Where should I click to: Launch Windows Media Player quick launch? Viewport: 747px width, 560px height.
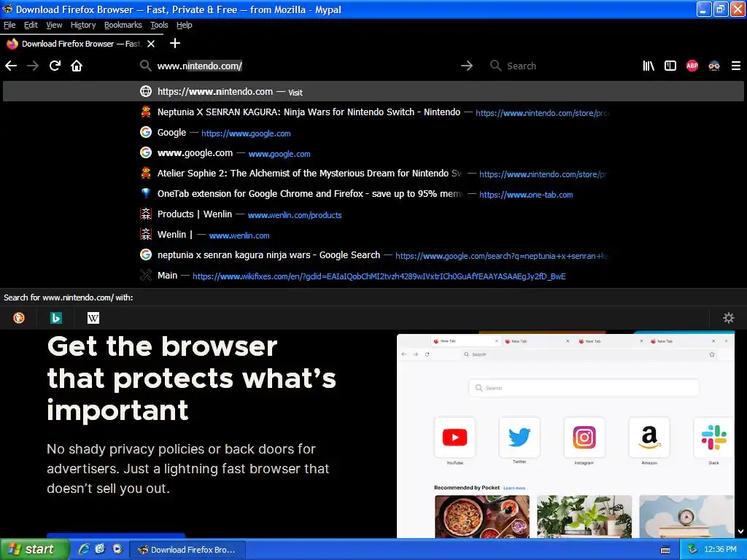click(117, 549)
